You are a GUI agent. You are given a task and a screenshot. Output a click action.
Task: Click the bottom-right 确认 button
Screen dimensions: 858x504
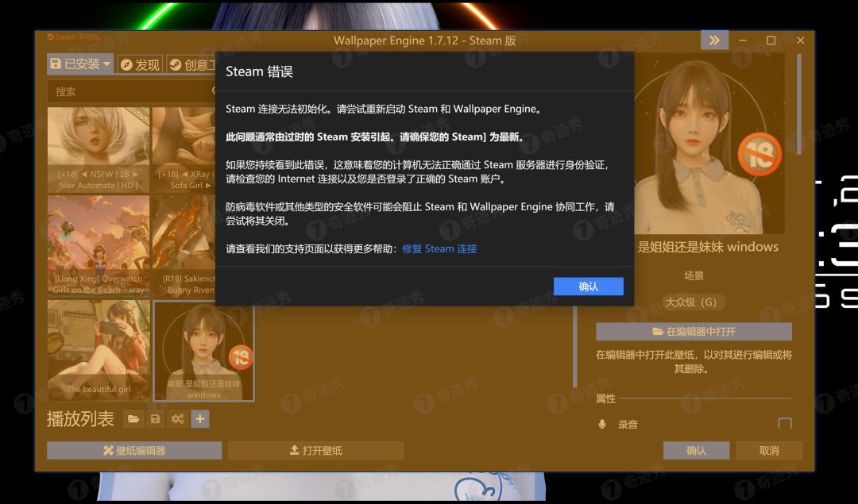(x=696, y=451)
